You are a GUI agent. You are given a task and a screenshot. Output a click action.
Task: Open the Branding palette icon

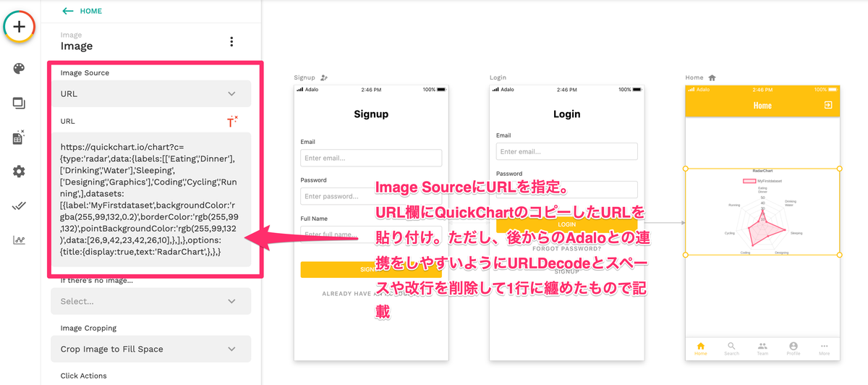[x=19, y=69]
